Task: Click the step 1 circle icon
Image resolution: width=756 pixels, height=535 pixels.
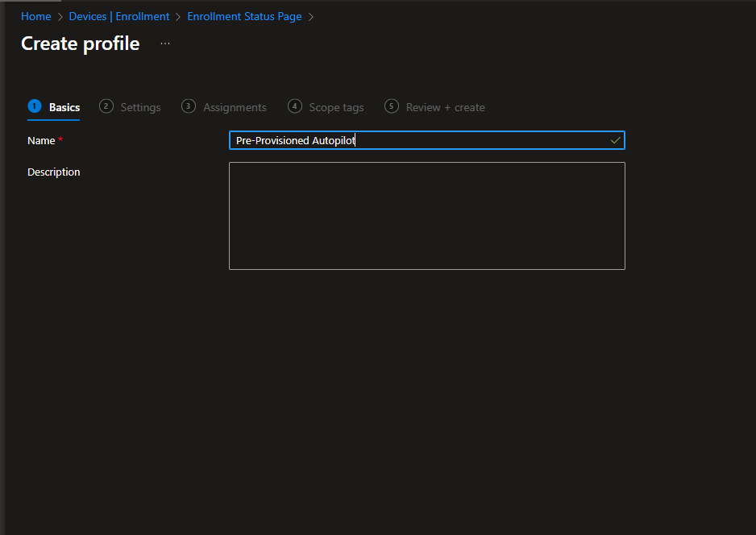Action: [34, 106]
